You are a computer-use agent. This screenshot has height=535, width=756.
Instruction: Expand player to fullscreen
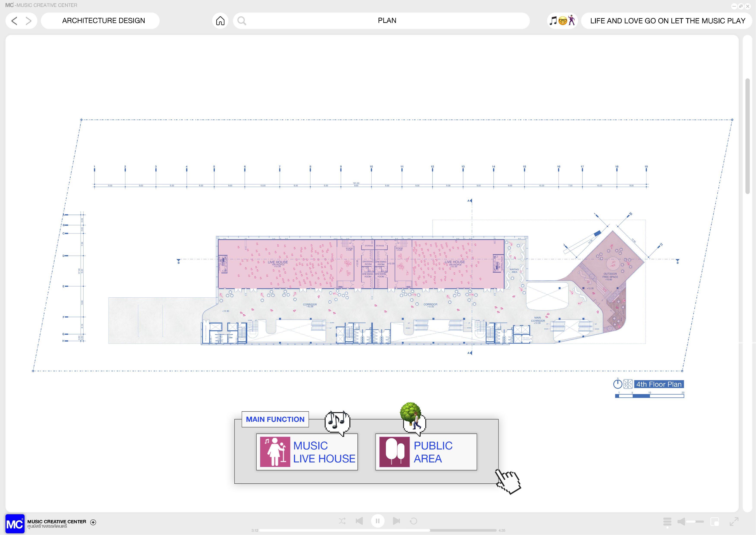coord(734,521)
